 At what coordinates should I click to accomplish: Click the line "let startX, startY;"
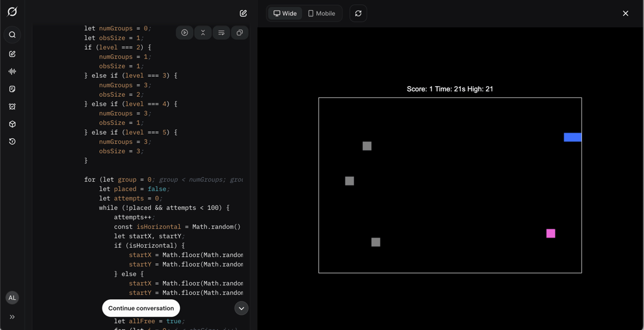(150, 236)
